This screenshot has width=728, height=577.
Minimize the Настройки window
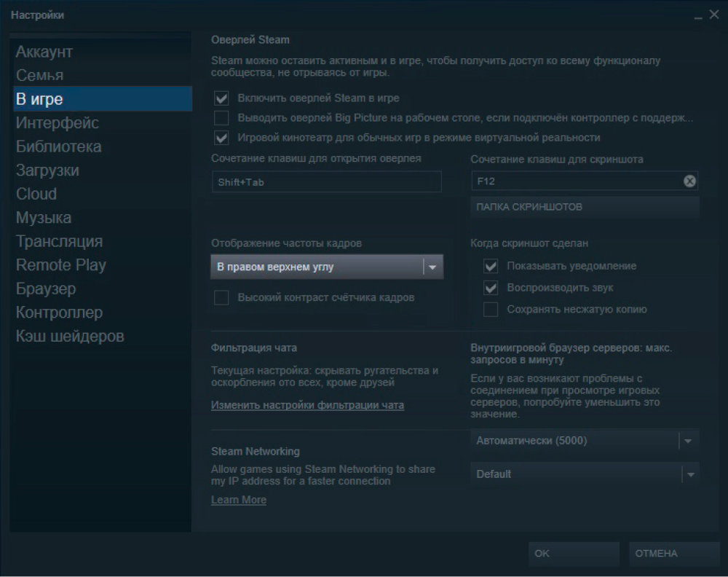coord(698,16)
